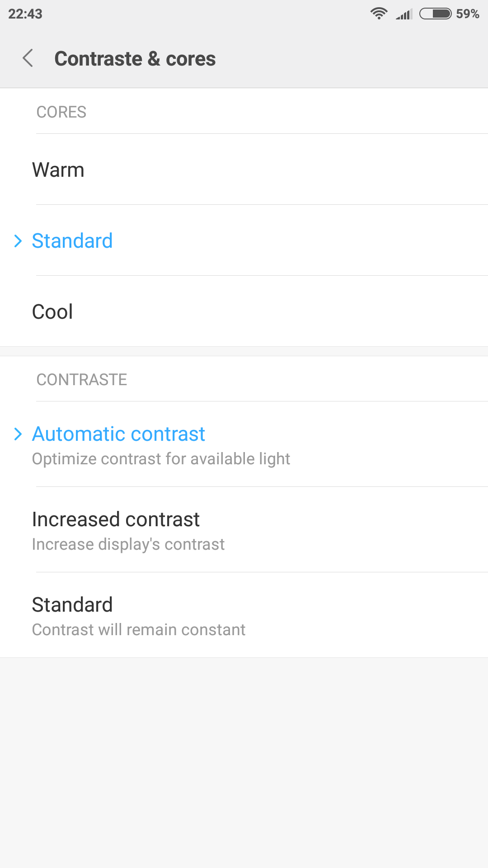Select the blue Standard color option
The width and height of the screenshot is (488, 868).
pyautogui.click(x=244, y=241)
